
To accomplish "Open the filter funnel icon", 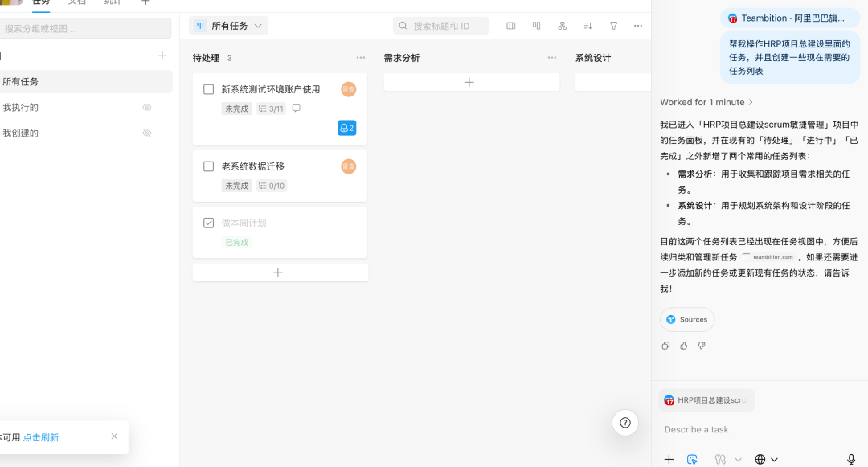I will coord(613,26).
